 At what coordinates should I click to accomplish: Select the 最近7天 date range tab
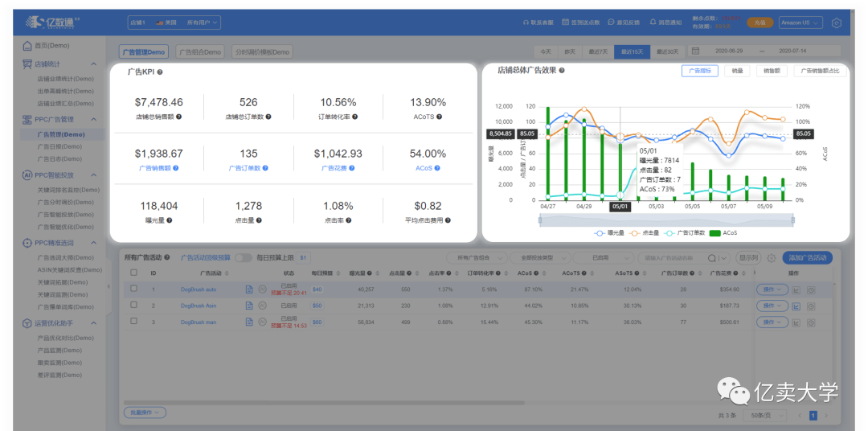597,51
